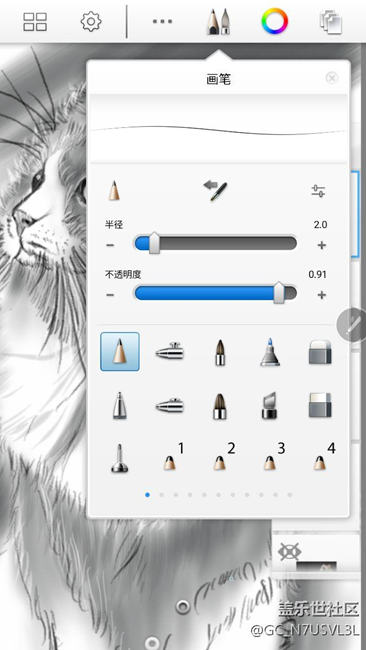Viewport: 366px width, 650px height.
Task: Increase radius with the plus button
Action: tap(321, 245)
